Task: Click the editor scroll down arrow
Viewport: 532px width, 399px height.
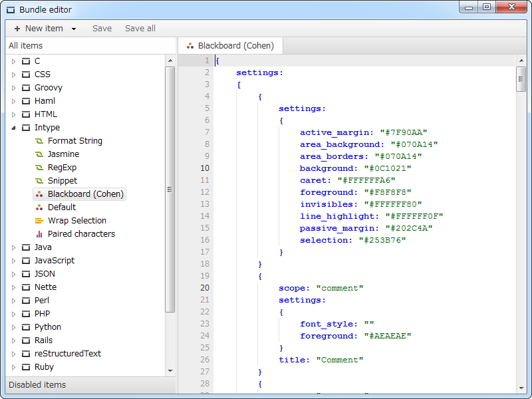Action: [x=521, y=388]
